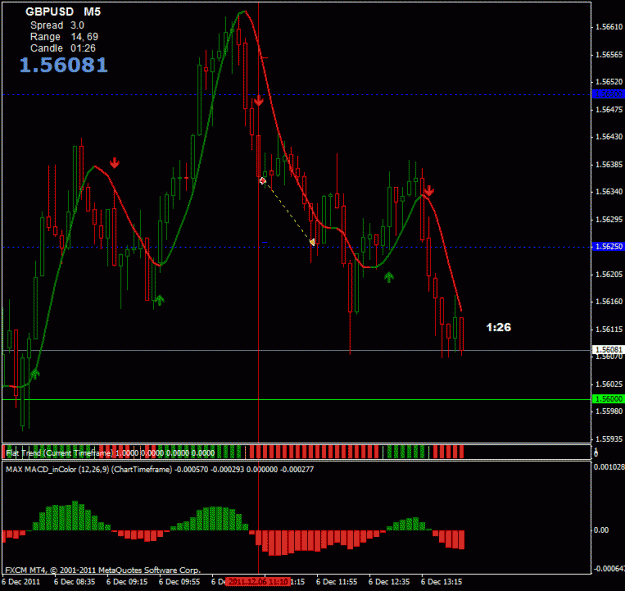The width and height of the screenshot is (625, 591).
Task: Click the 1.56205 price scale label
Action: [609, 274]
